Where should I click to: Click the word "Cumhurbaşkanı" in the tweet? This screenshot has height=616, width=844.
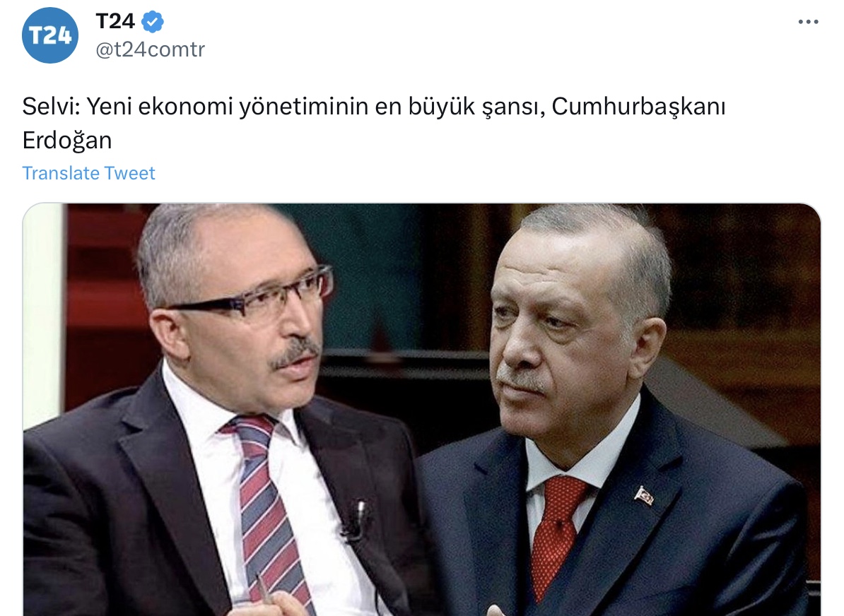638,107
